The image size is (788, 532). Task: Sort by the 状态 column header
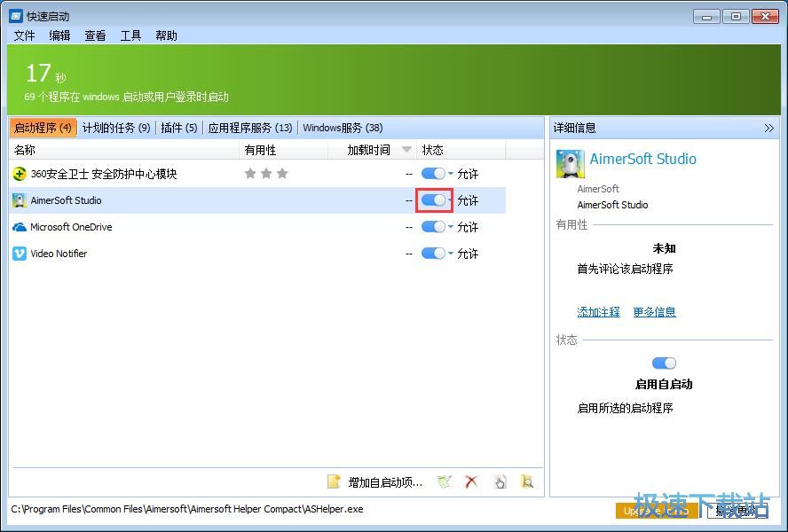coord(461,150)
